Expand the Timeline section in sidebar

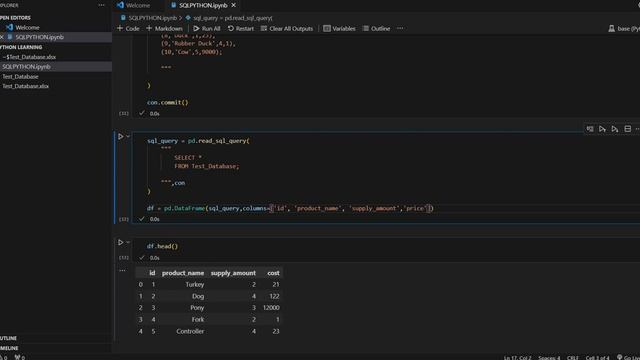(x=9, y=348)
